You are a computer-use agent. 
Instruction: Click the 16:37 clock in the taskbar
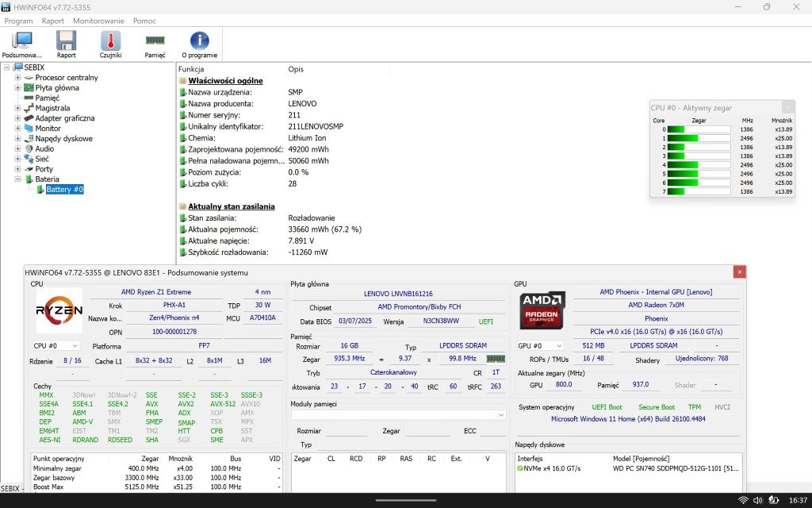click(798, 500)
